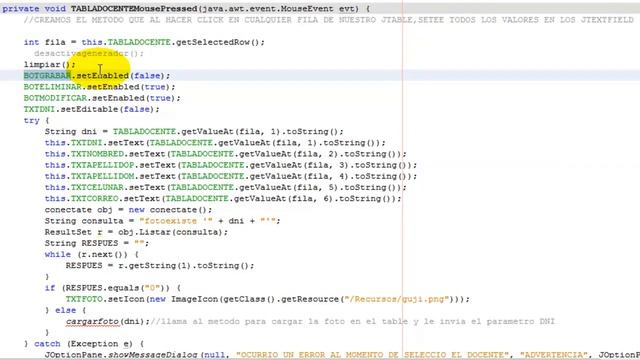Screen dimensions: 640x360
Task: Click the TXTCORREO identifier
Action: click(x=95, y=198)
